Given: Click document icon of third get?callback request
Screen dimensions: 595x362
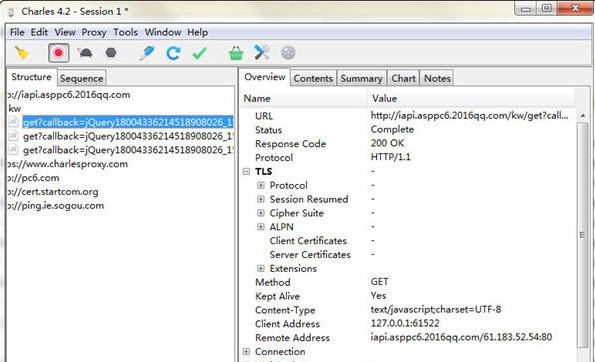Looking at the screenshot, I should pos(13,150).
